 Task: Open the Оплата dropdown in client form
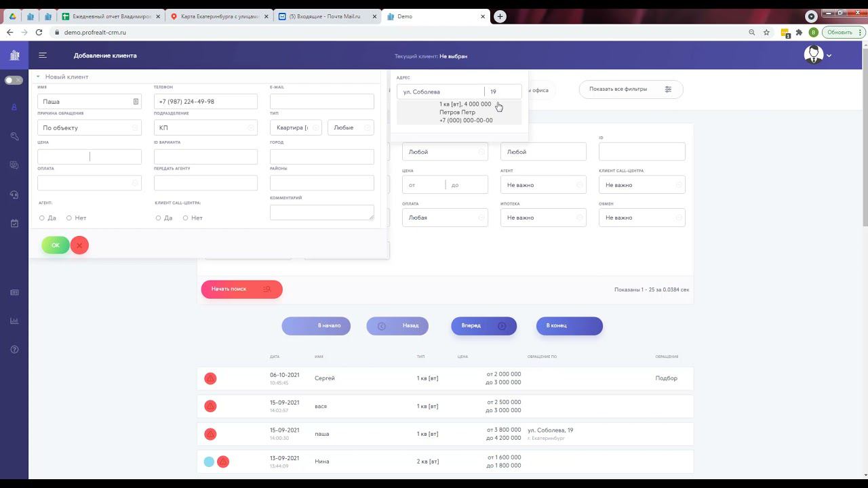(x=90, y=183)
